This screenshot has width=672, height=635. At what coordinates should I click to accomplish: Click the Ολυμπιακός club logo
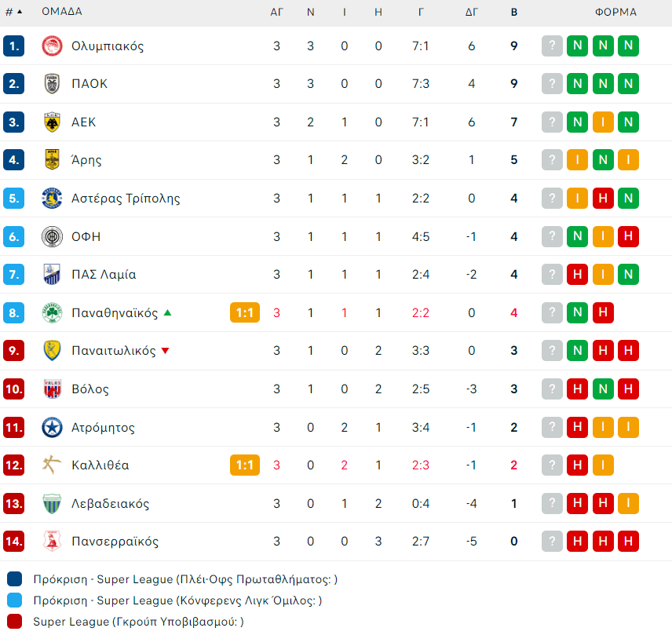click(x=52, y=46)
